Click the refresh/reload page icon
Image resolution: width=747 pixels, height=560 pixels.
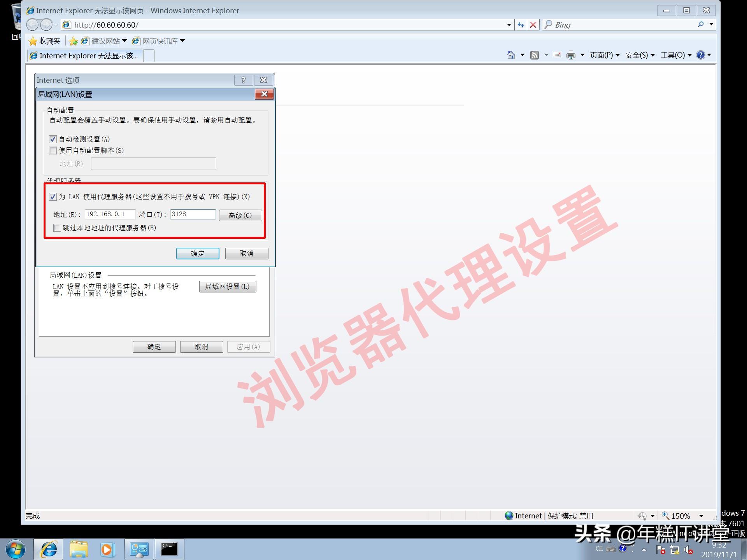pos(518,24)
